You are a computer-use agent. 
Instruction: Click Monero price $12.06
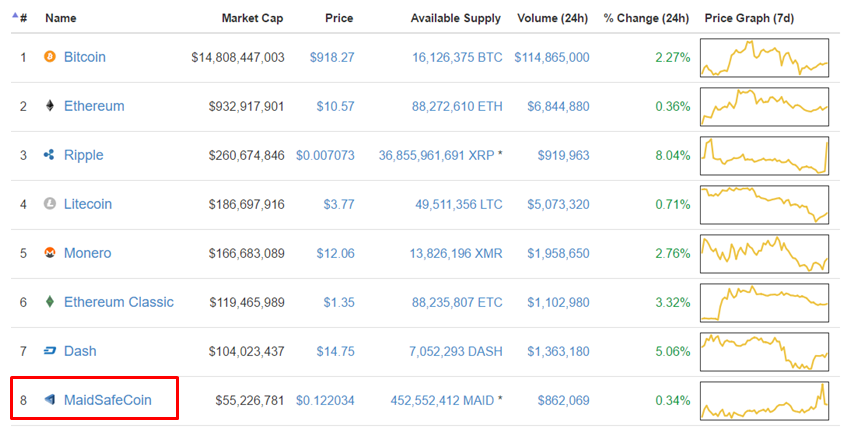coord(335,254)
